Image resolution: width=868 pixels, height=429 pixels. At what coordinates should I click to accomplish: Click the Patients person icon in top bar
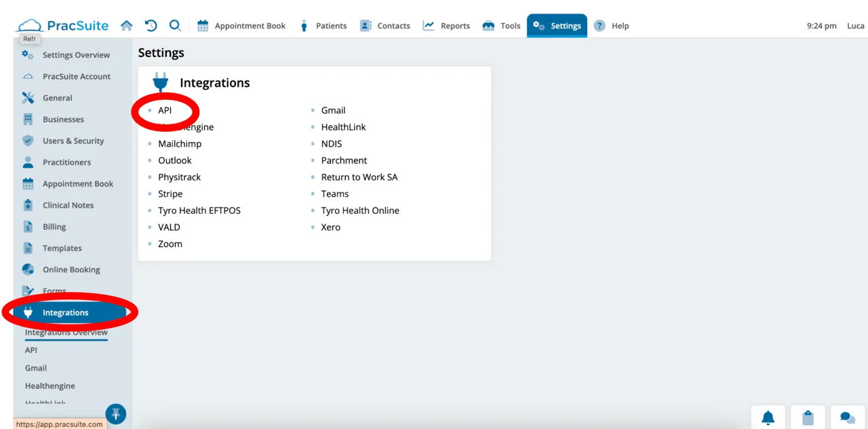304,26
